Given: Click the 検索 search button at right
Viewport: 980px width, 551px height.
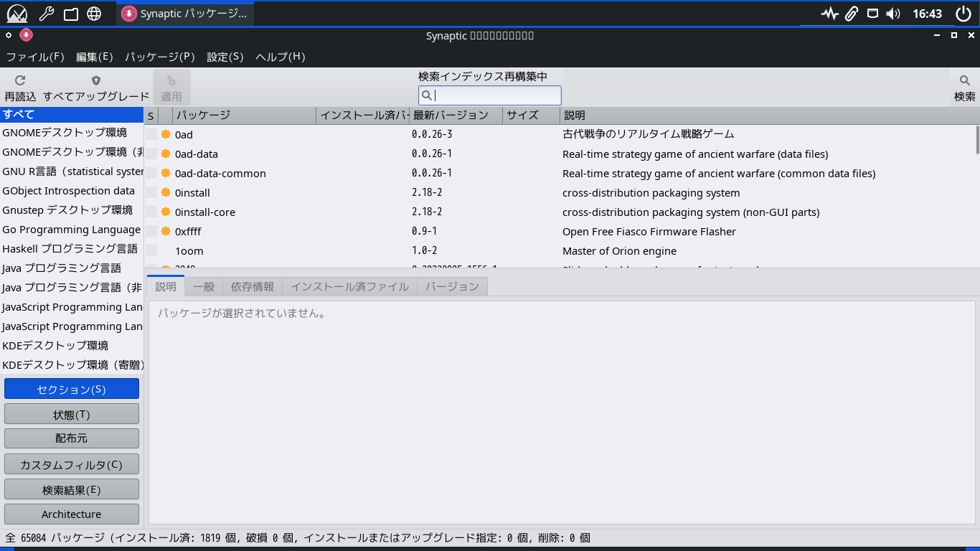Looking at the screenshot, I should pyautogui.click(x=964, y=88).
